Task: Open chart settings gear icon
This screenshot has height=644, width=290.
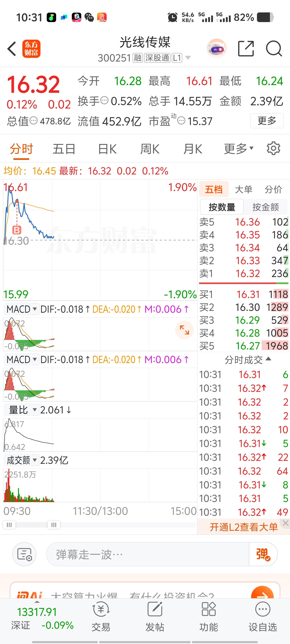Action: pyautogui.click(x=273, y=149)
